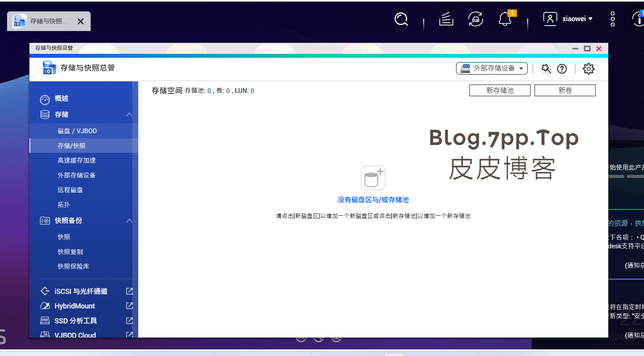Select 概述 in the sidebar
The image size is (644, 356).
pyautogui.click(x=62, y=98)
